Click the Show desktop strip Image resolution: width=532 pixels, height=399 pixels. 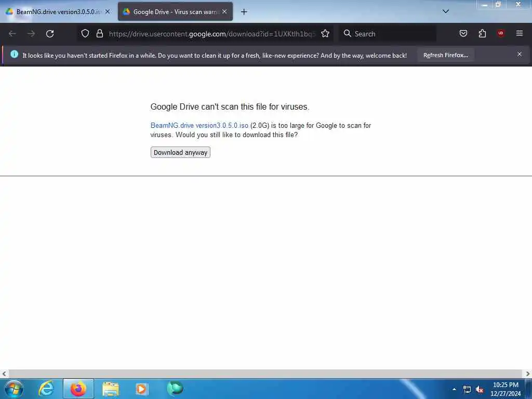coord(528,389)
